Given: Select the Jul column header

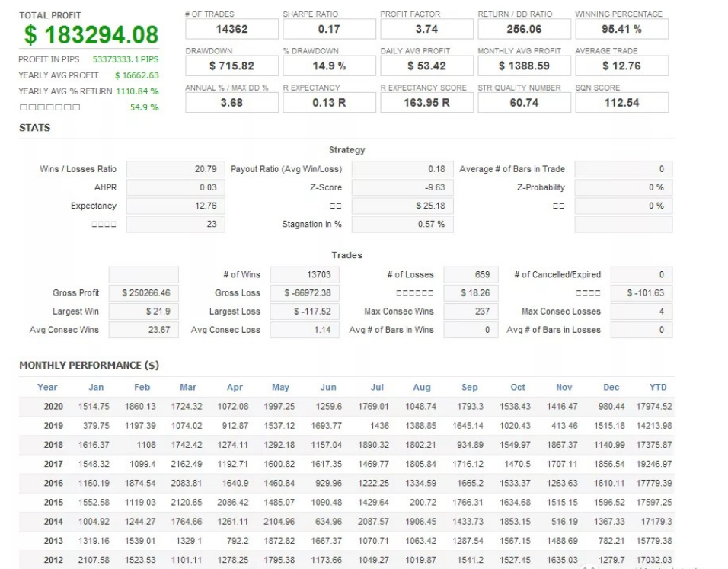Looking at the screenshot, I should tap(377, 388).
